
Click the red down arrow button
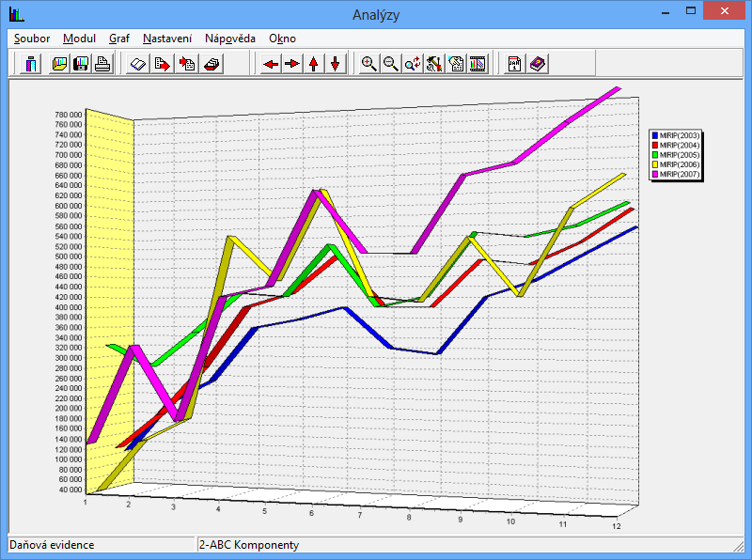click(x=335, y=64)
